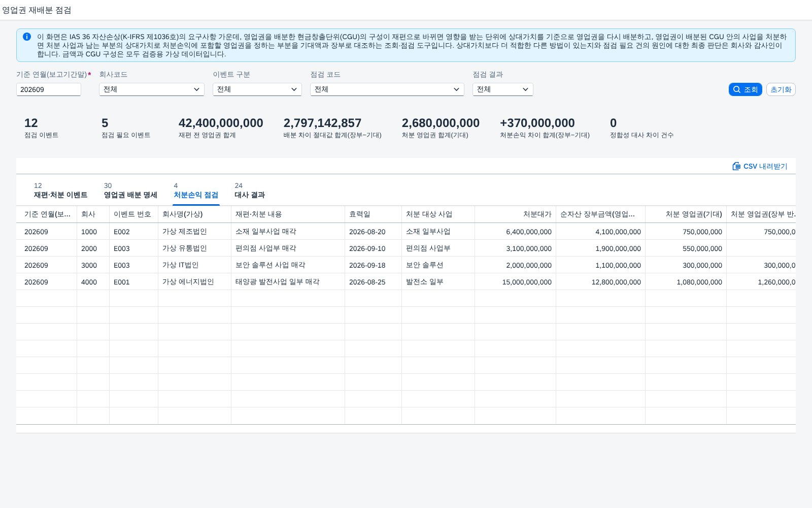Click the 초기화 reset button

tap(781, 89)
